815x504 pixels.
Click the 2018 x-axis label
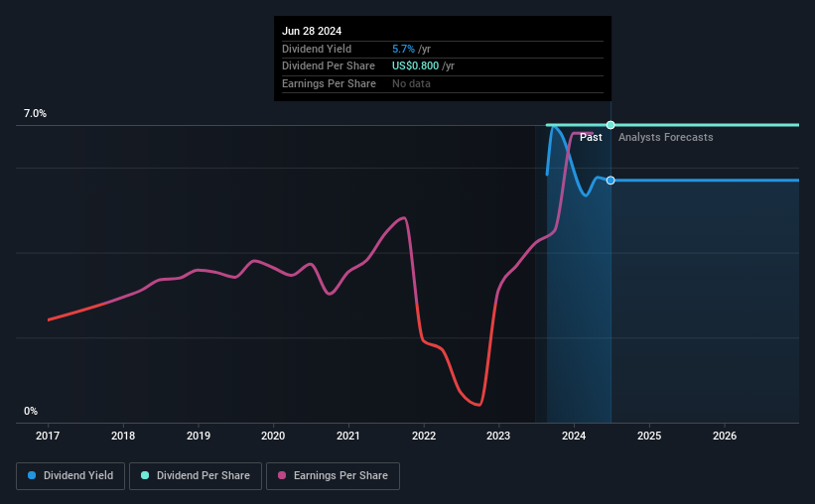(123, 436)
